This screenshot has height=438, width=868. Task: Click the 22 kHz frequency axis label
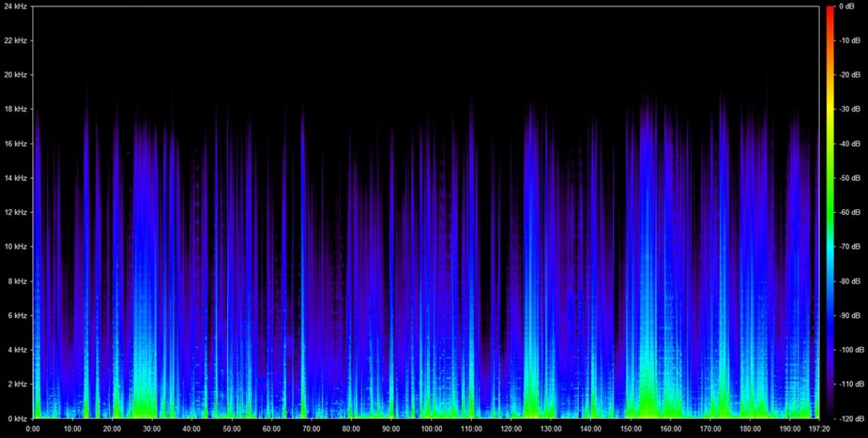(x=15, y=41)
